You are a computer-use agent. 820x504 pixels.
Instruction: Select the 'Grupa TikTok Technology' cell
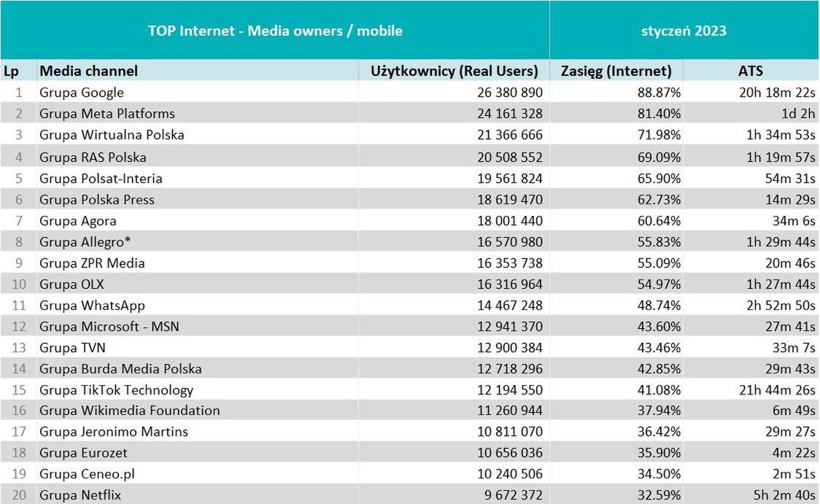click(x=117, y=389)
